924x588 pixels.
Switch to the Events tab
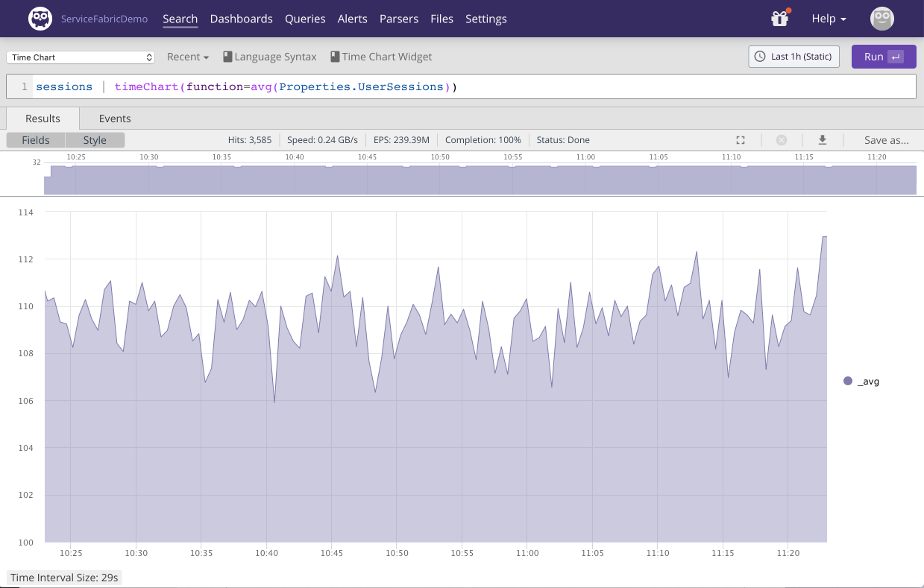(x=115, y=118)
